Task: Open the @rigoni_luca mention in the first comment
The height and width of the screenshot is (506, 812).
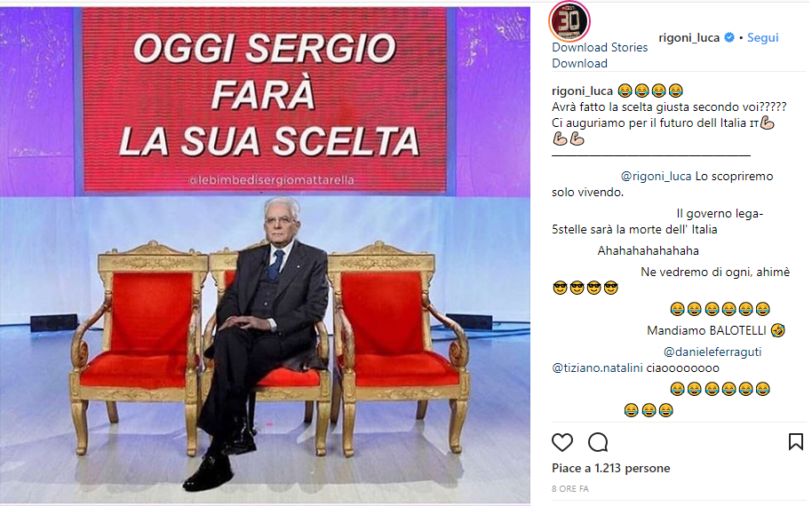Action: click(656, 176)
